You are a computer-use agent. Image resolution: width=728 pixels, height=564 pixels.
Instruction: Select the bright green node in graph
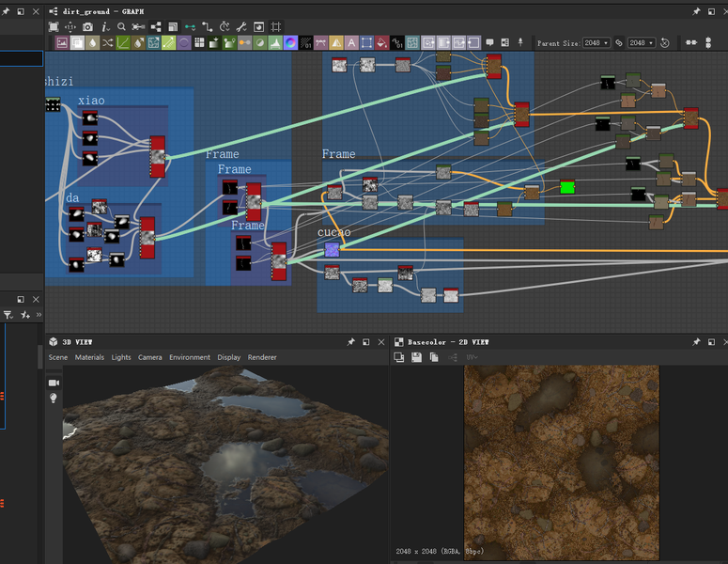tap(567, 187)
